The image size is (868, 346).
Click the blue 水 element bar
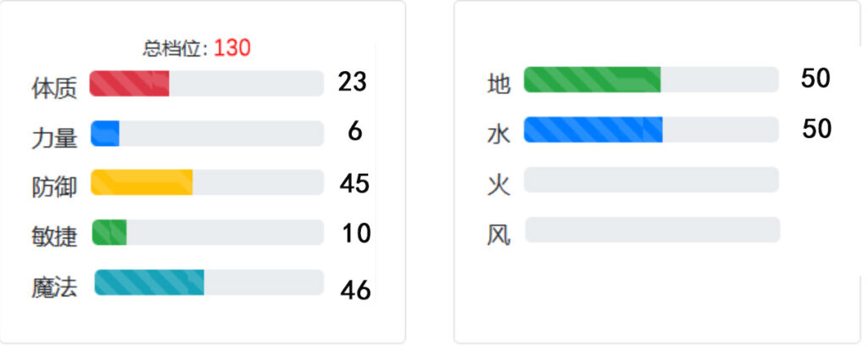651,130
